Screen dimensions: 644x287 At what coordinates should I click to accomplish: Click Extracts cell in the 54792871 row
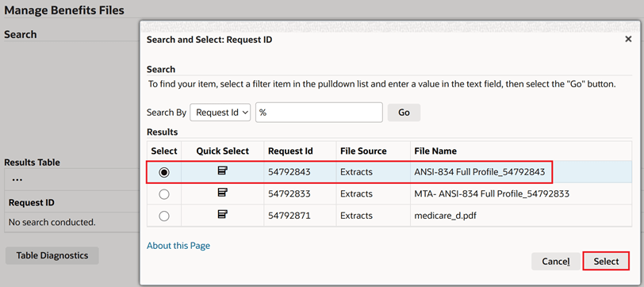pos(357,216)
